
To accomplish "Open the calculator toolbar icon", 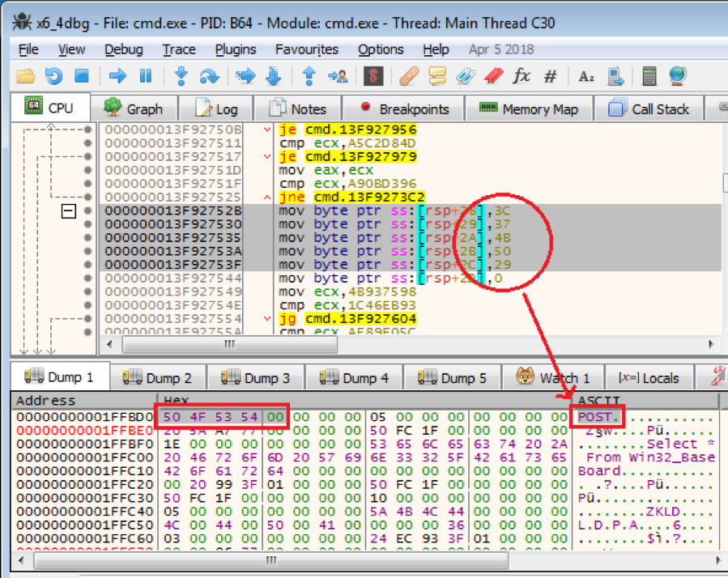I will pos(649,76).
